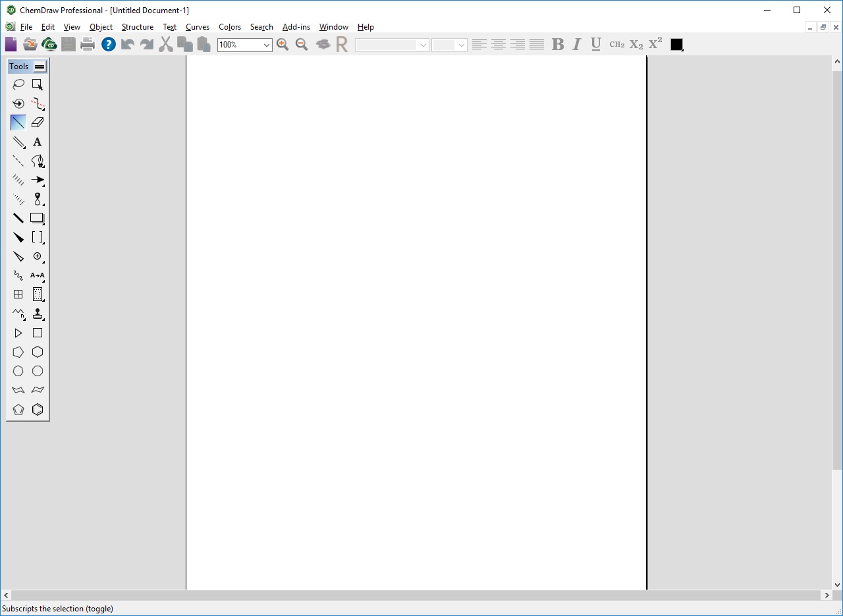Open the Structure menu

[x=138, y=27]
